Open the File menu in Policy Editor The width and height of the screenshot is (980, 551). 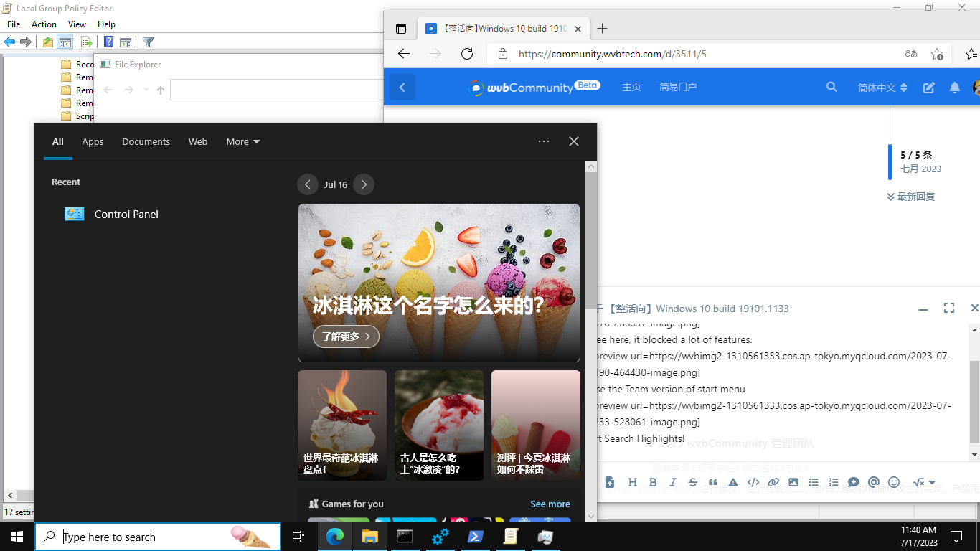[14, 24]
